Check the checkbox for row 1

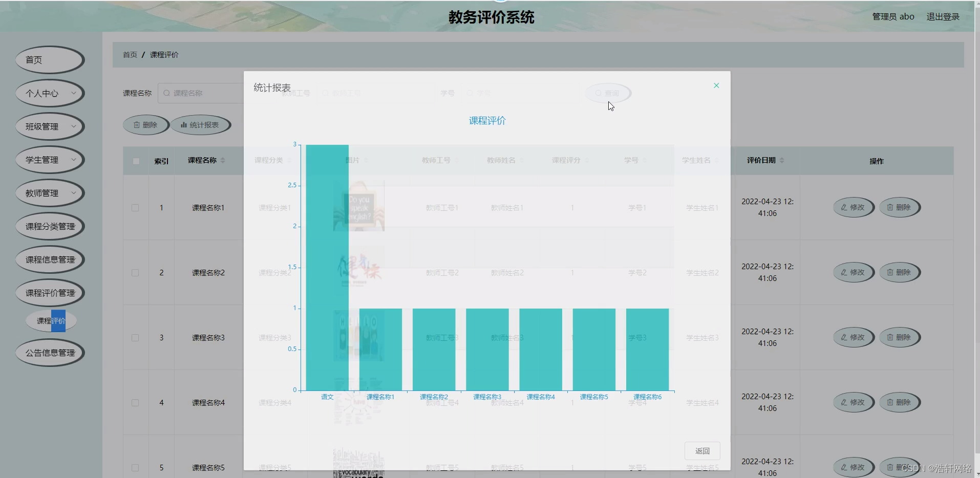point(135,208)
